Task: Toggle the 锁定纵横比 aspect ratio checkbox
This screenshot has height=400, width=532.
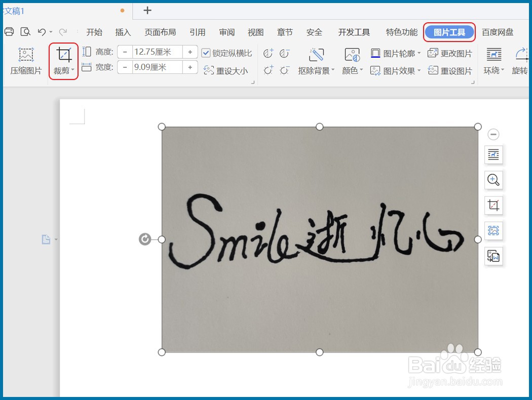Action: [x=206, y=52]
